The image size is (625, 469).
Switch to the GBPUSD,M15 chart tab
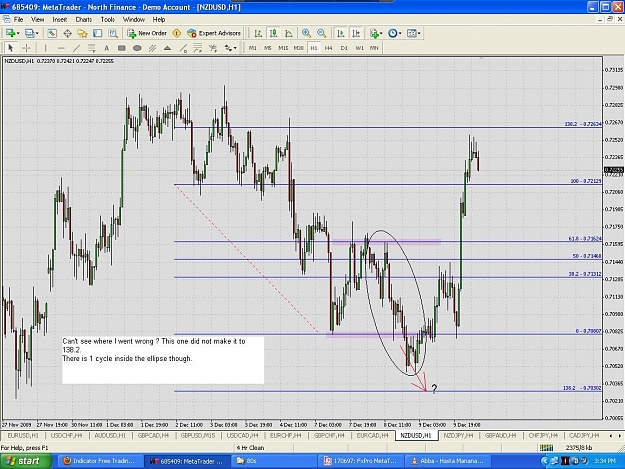click(x=198, y=436)
